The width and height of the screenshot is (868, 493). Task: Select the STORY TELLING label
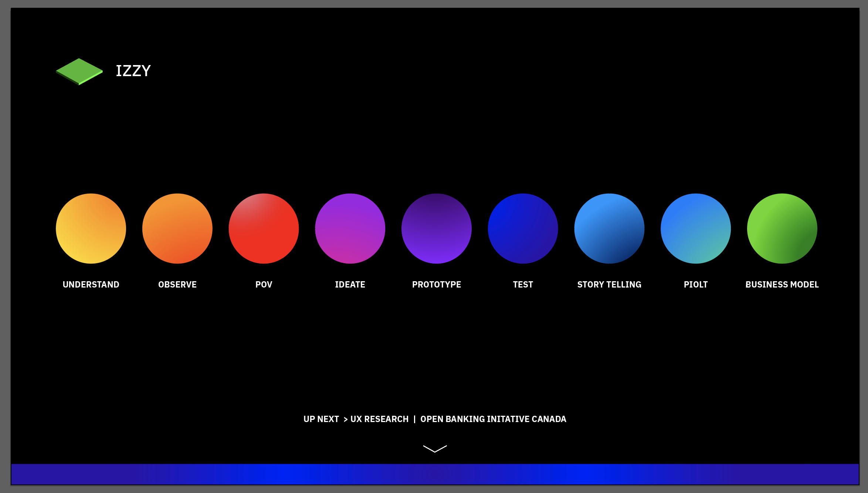point(609,285)
